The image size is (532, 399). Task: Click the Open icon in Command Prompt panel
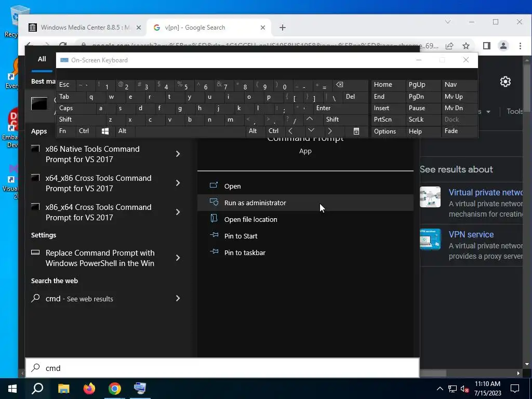point(214,185)
